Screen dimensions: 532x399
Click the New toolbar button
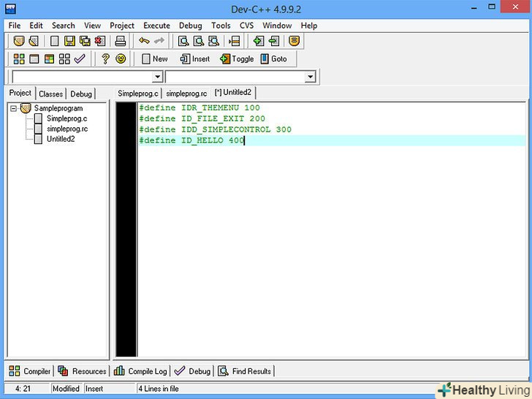pos(155,59)
